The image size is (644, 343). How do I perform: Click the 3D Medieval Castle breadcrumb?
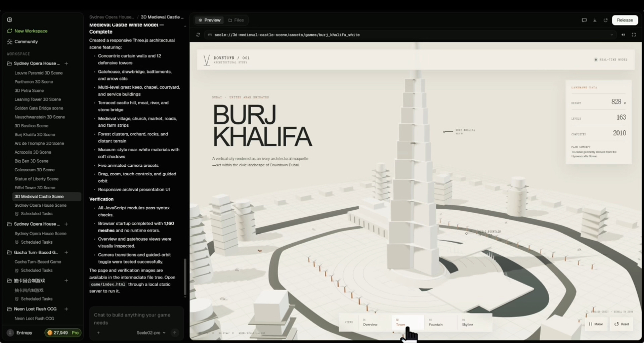pos(162,17)
